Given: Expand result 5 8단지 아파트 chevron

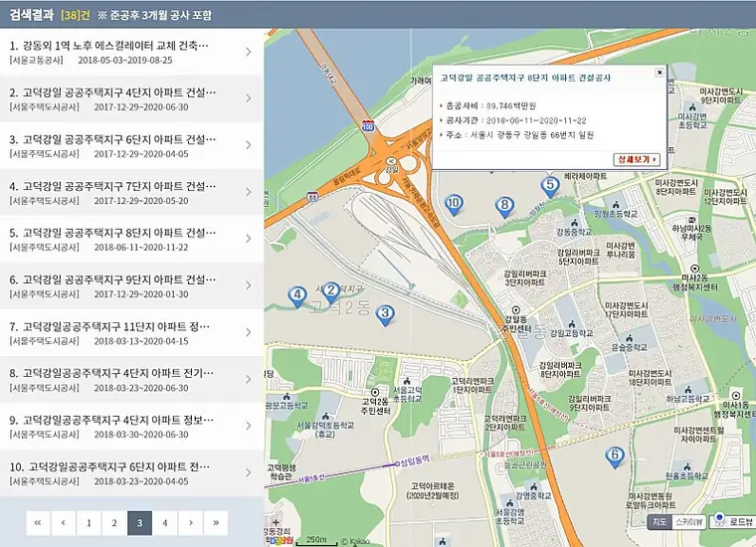Looking at the screenshot, I should point(249,239).
